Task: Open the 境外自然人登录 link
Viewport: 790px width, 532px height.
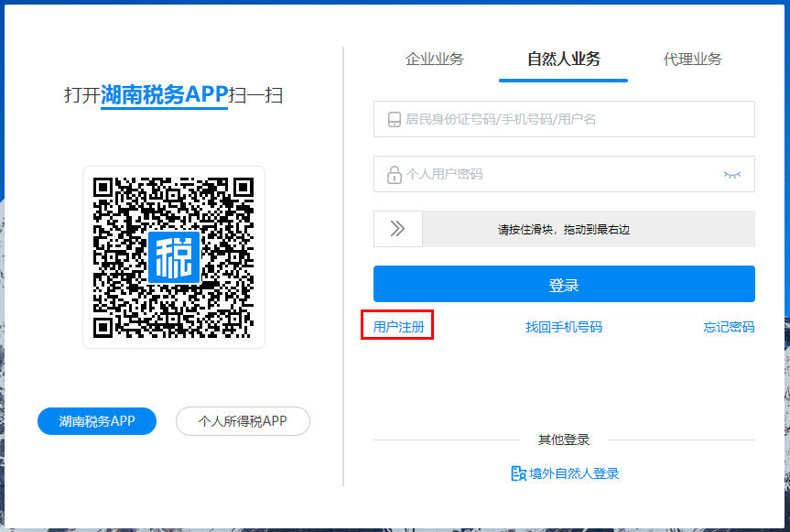Action: point(574,473)
